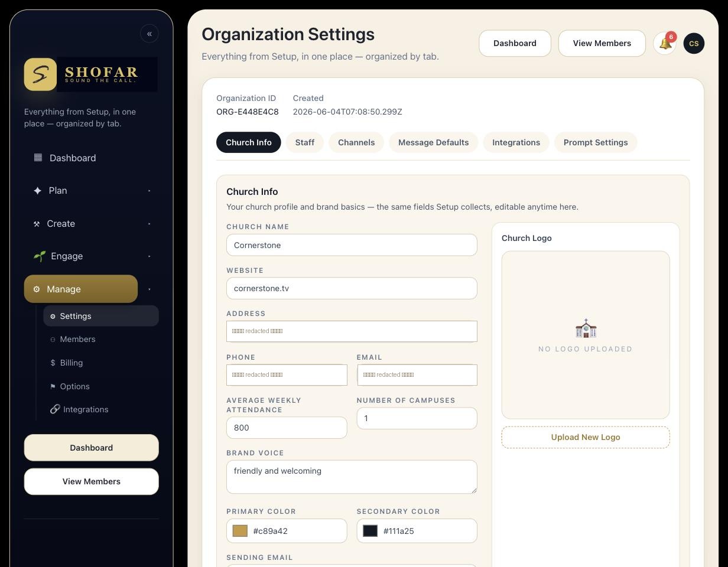Click the Organization Settings page heading

tap(288, 34)
